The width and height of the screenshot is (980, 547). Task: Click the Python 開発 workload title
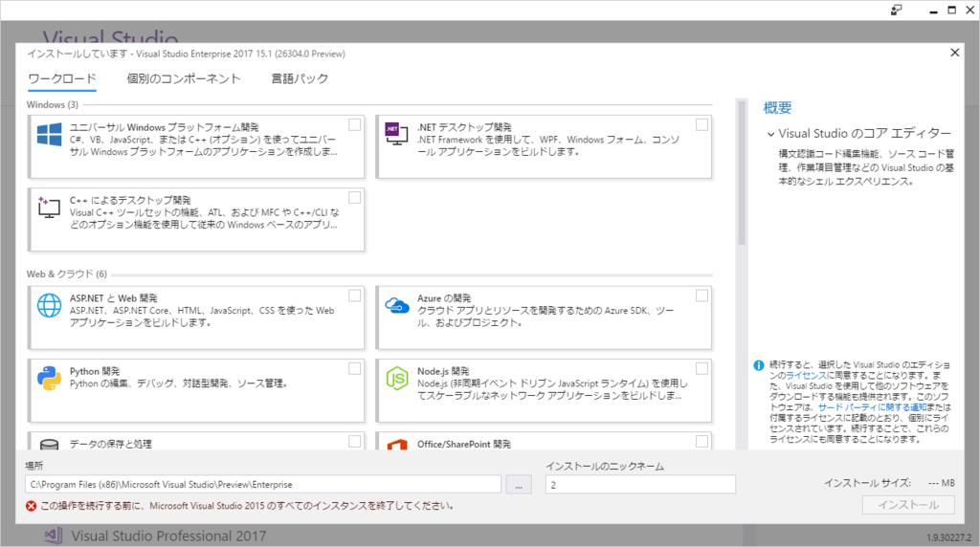[x=95, y=371]
